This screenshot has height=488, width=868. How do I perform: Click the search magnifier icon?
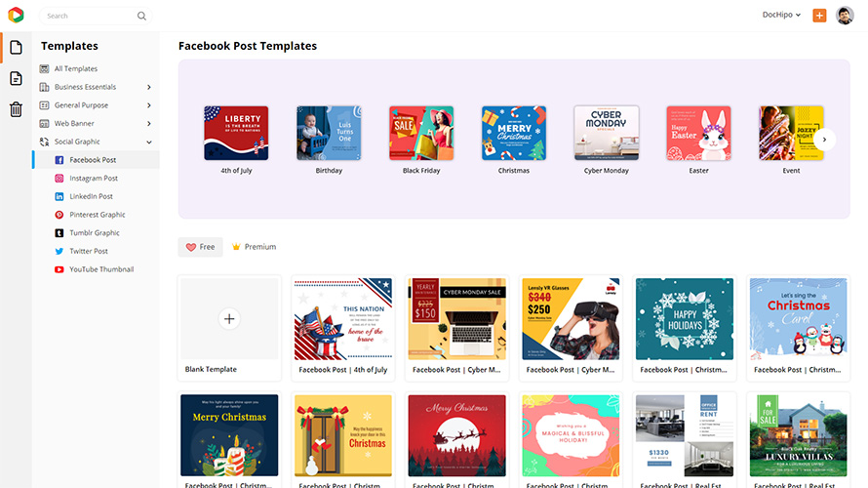coord(141,16)
